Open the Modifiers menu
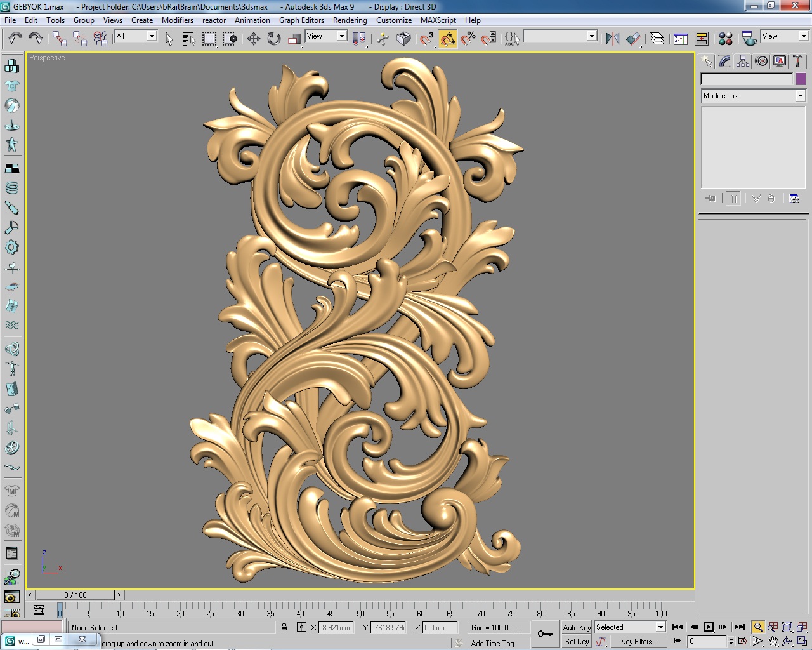Viewport: 812px width, 650px height. click(177, 20)
